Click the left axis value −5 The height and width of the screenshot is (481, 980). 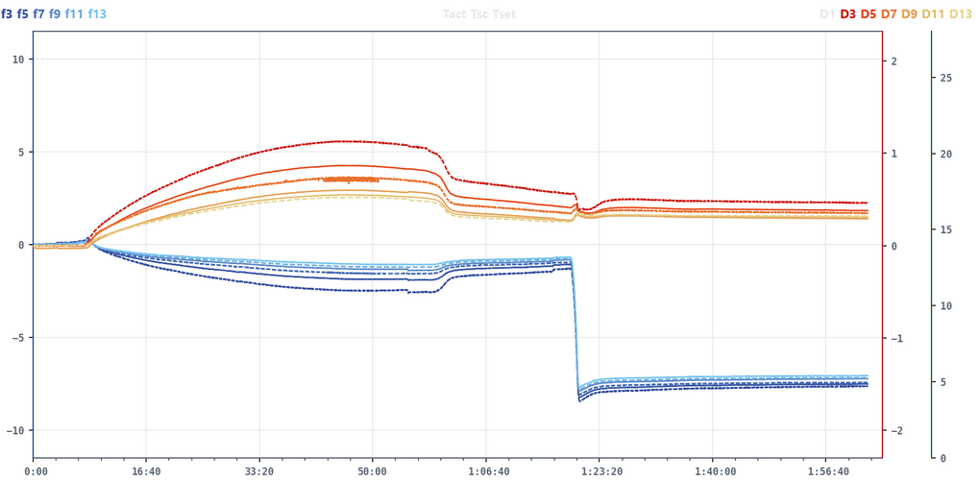click(17, 338)
